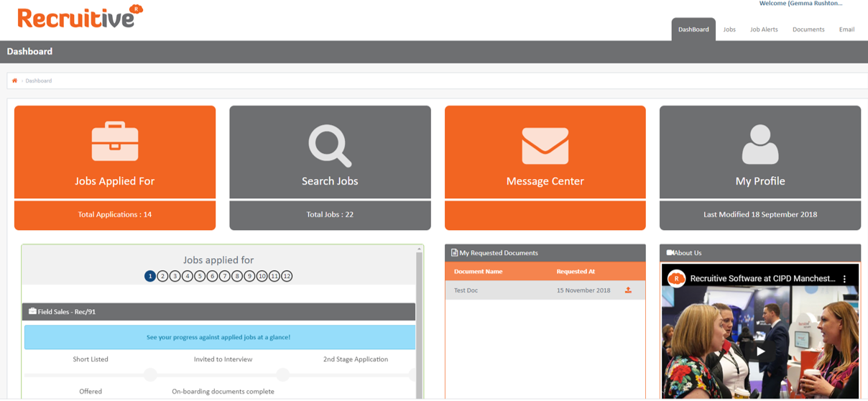Click the Short Listed progress step
Screen dimensions: 868x401
[91, 359]
